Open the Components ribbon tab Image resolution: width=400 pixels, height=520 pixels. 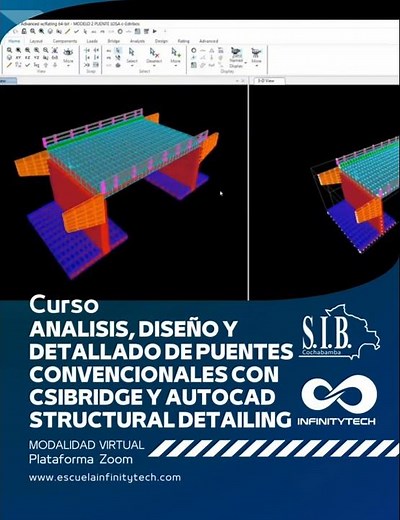pos(65,41)
